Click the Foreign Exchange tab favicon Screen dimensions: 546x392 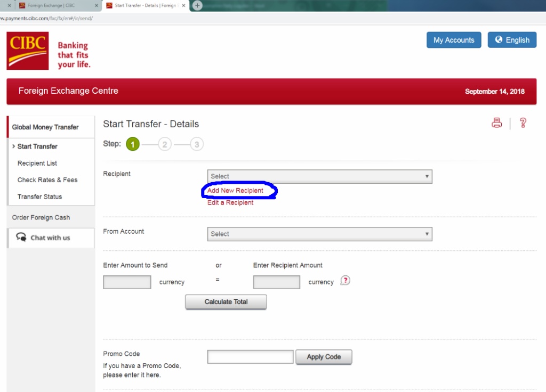[x=22, y=5]
